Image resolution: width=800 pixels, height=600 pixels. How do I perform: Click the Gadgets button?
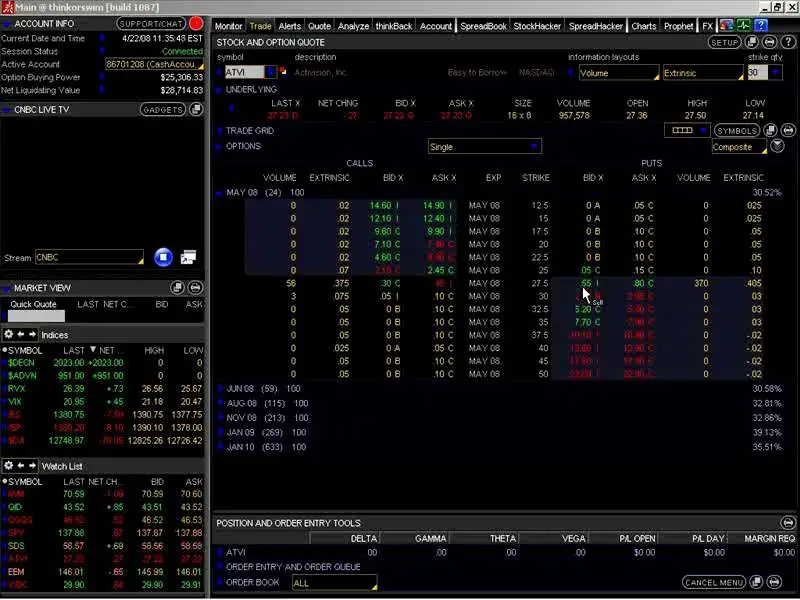click(163, 110)
